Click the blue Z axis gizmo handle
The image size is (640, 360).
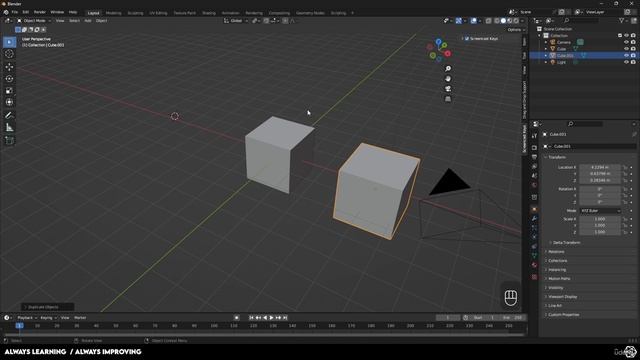438,41
